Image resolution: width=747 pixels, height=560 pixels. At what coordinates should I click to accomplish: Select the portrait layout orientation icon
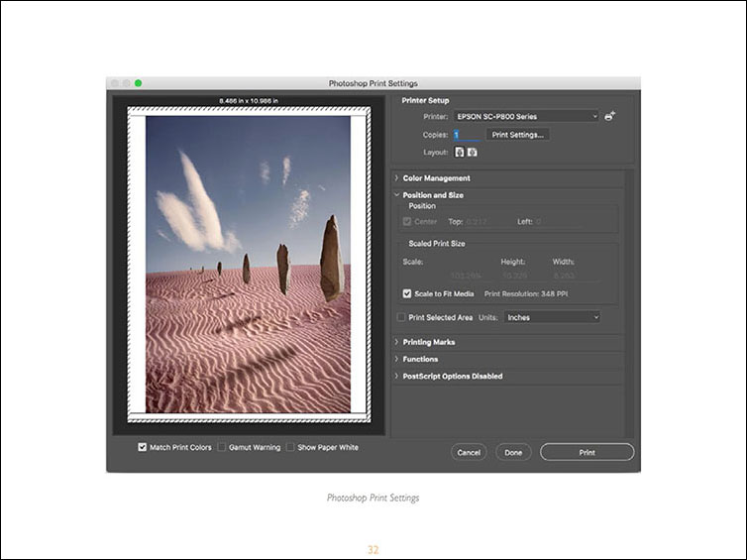[x=460, y=152]
